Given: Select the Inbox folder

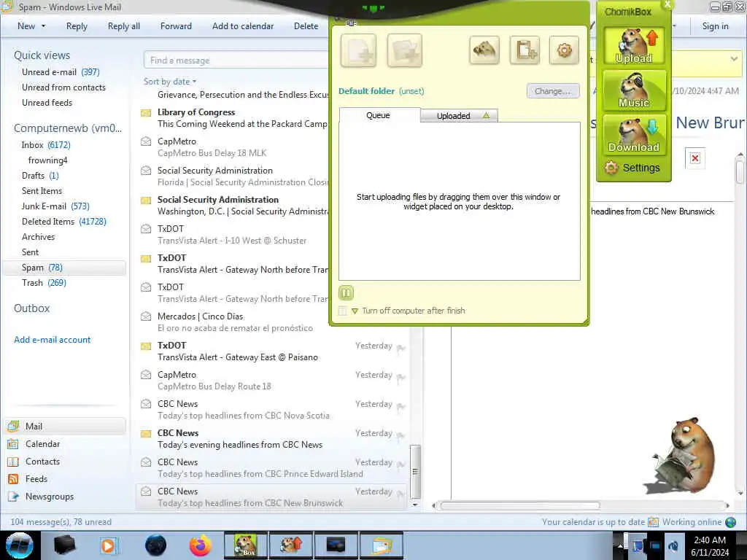Looking at the screenshot, I should [x=46, y=145].
